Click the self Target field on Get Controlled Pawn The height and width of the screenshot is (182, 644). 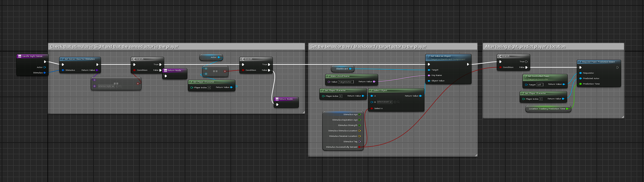point(540,85)
